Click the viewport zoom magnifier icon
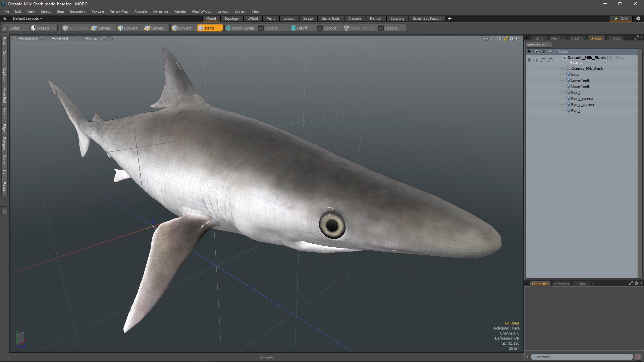Screen dimensions: 644x362 coord(499,39)
